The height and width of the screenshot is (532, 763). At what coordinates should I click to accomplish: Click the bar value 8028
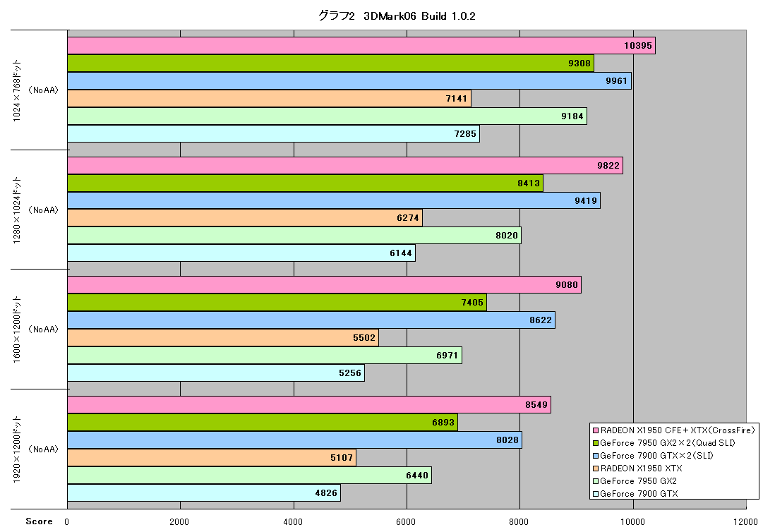[507, 440]
